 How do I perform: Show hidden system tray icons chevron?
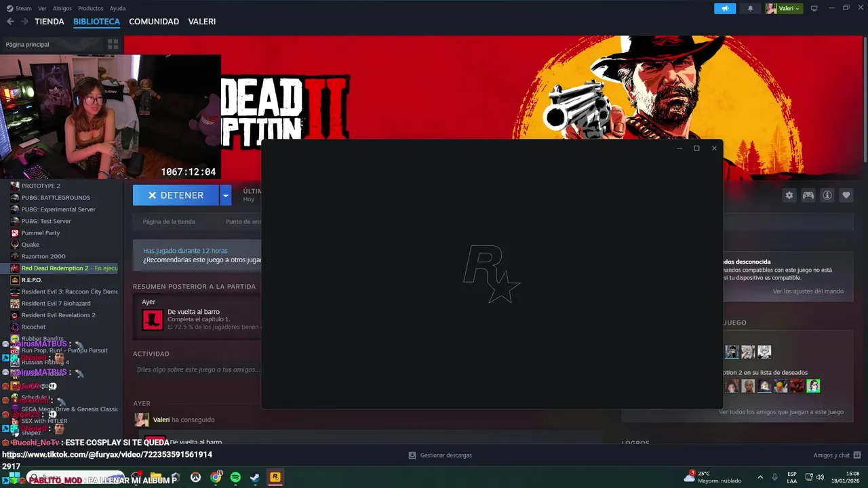pyautogui.click(x=760, y=477)
